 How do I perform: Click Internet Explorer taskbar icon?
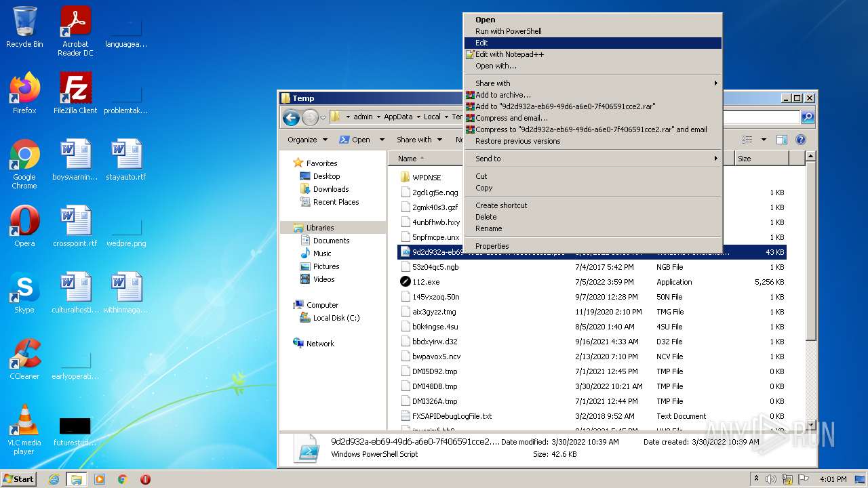tap(54, 479)
